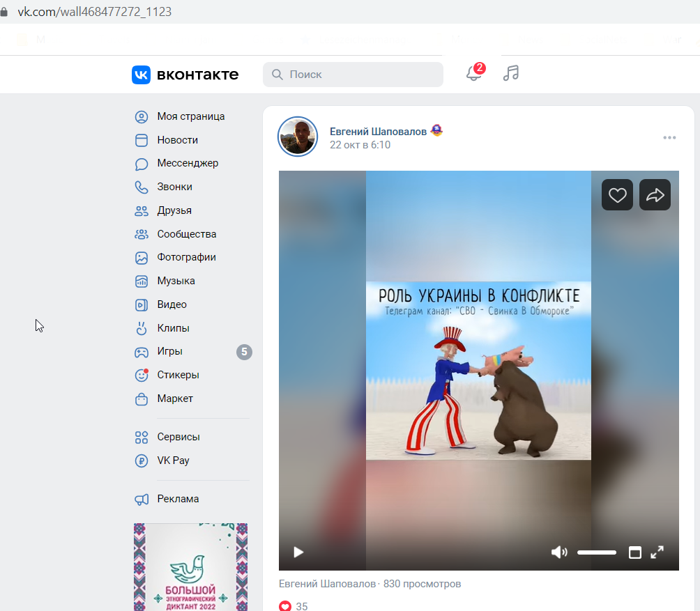This screenshot has height=611, width=700.
Task: Click the Services grid icon
Action: click(142, 438)
